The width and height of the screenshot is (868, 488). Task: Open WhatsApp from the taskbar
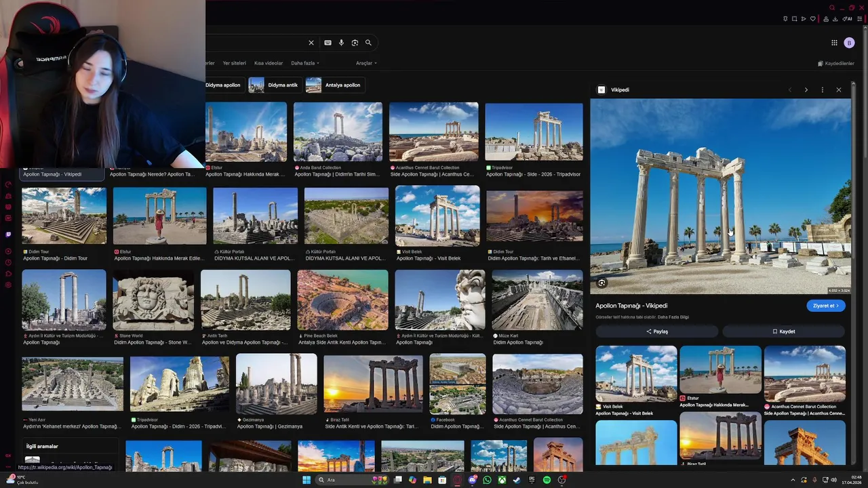(x=487, y=480)
